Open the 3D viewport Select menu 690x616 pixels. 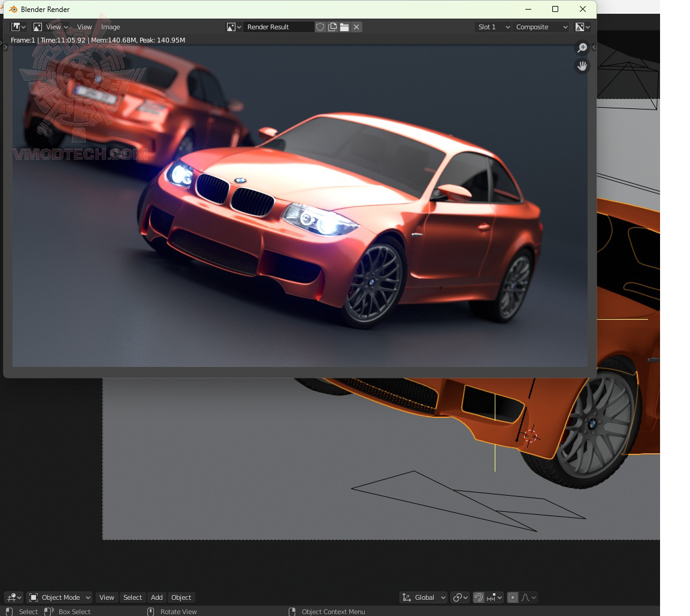click(x=132, y=597)
